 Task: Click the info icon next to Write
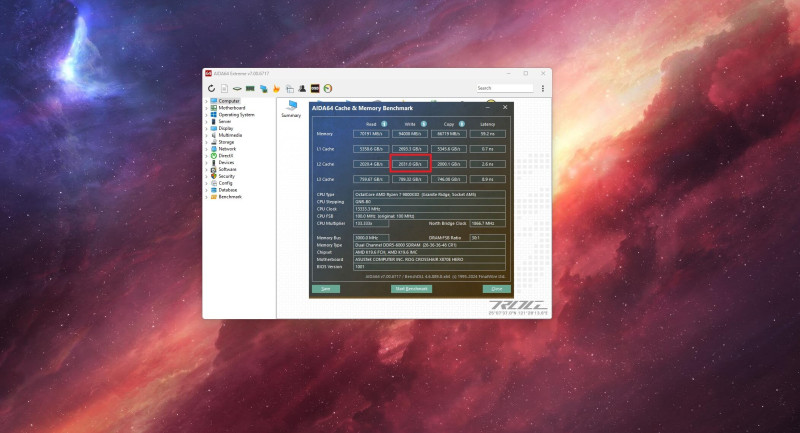tap(423, 124)
